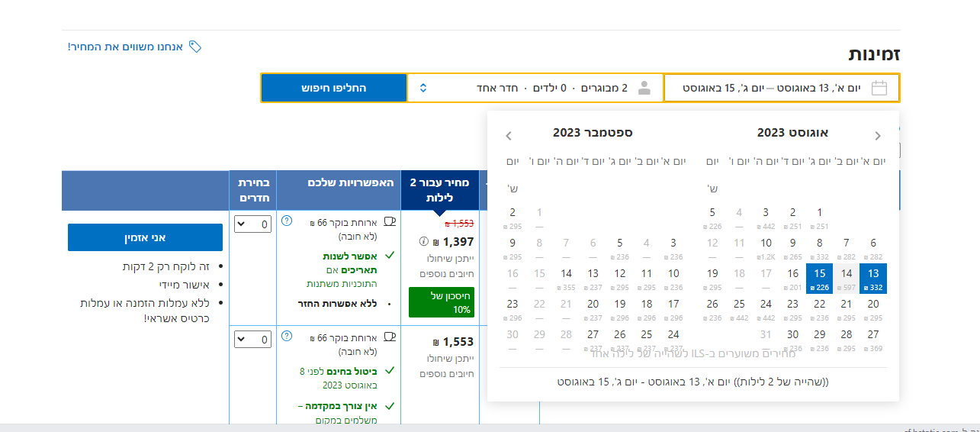This screenshot has height=432, width=980.
Task: Click the check-in check-out date field
Action: (782, 88)
